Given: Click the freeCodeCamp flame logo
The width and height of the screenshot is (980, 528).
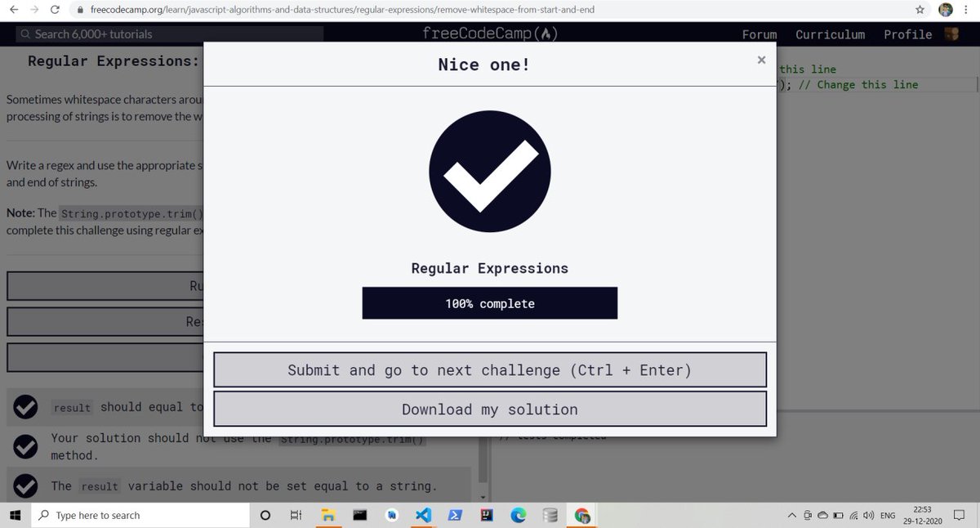Looking at the screenshot, I should pos(548,34).
